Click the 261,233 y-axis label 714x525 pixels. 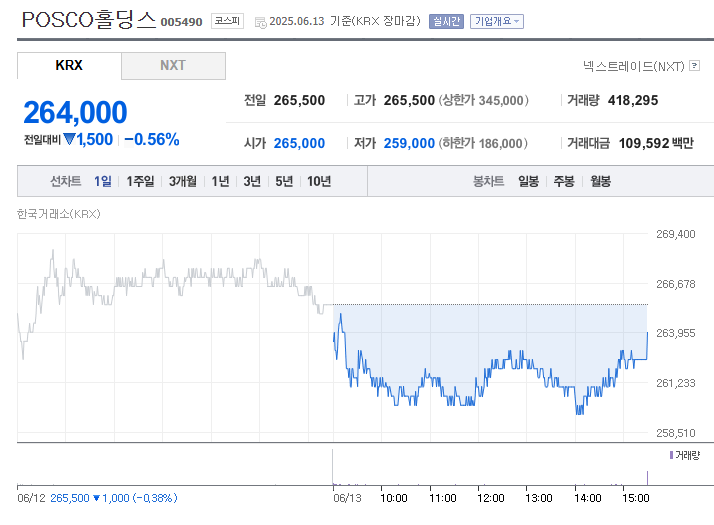[x=676, y=383]
